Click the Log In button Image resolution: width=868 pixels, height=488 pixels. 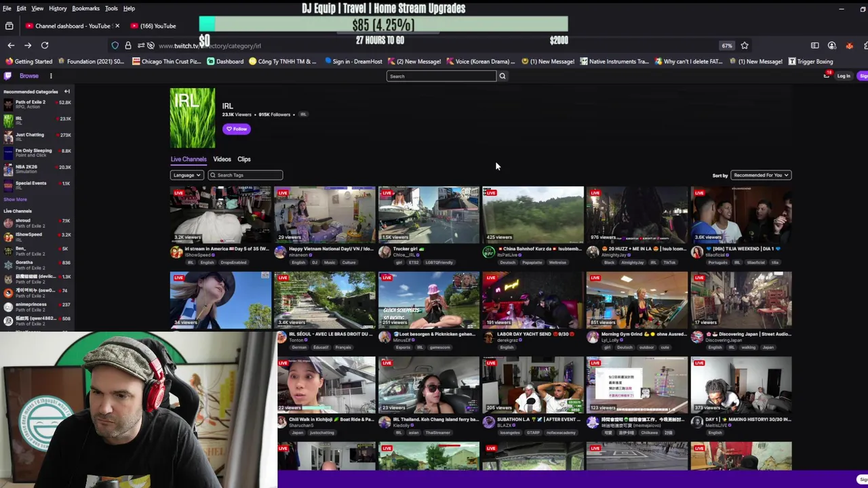coord(844,76)
